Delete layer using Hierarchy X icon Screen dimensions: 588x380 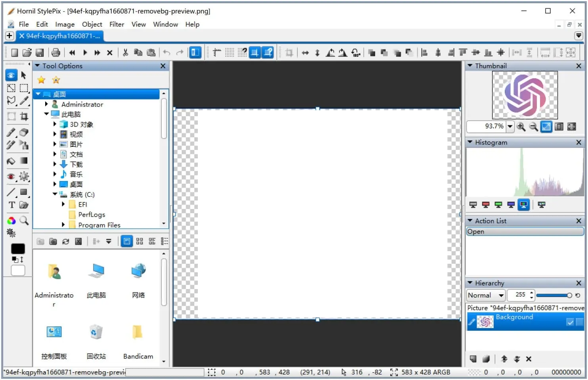[x=529, y=359]
